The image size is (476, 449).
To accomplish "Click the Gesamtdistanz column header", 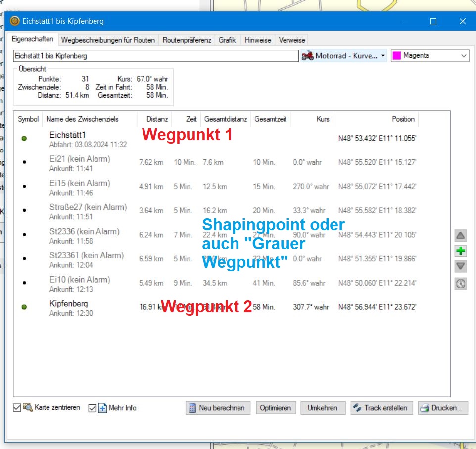I will tap(226, 119).
